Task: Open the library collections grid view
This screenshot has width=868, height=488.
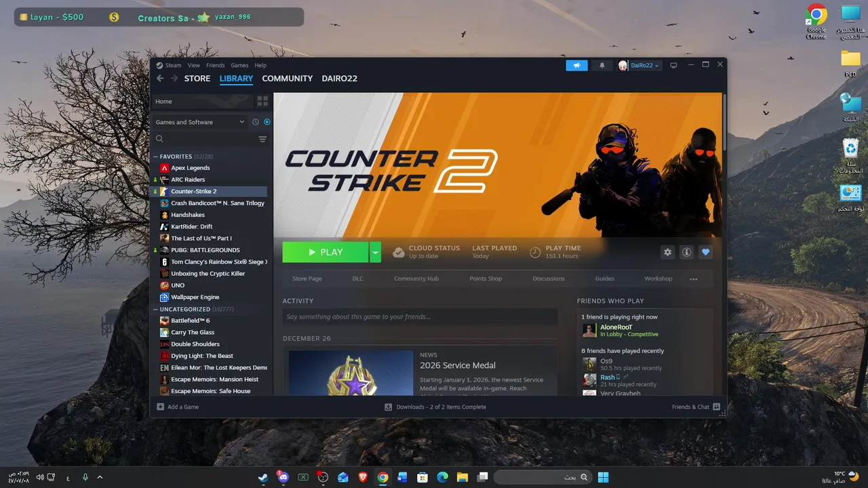Action: 262,102
